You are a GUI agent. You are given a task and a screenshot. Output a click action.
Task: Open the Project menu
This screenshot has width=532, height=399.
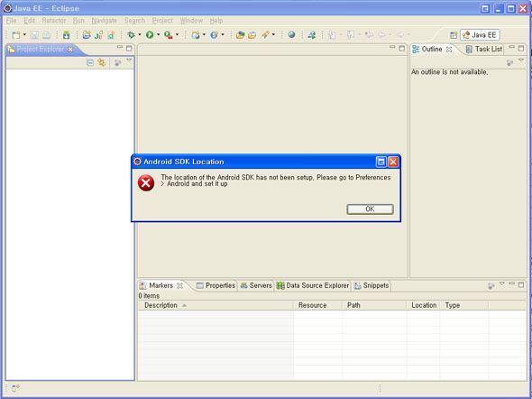[162, 21]
